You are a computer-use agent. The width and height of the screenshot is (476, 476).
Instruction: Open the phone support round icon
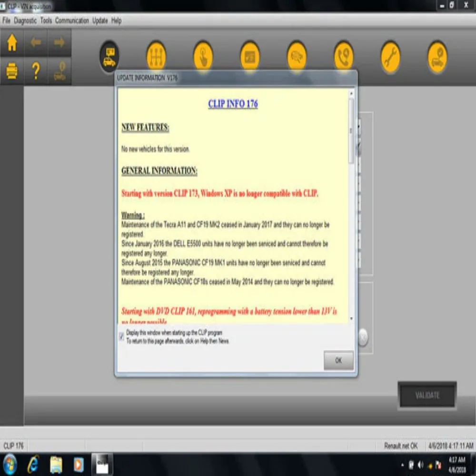click(344, 57)
